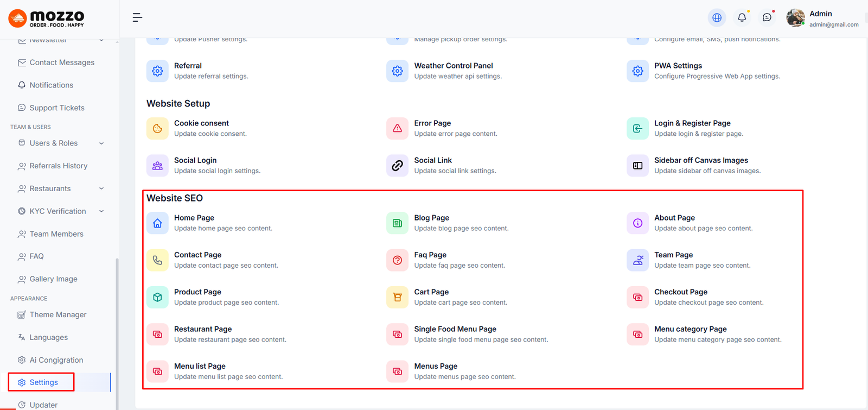Click the hamburger menu toggle icon

pyautogui.click(x=137, y=18)
